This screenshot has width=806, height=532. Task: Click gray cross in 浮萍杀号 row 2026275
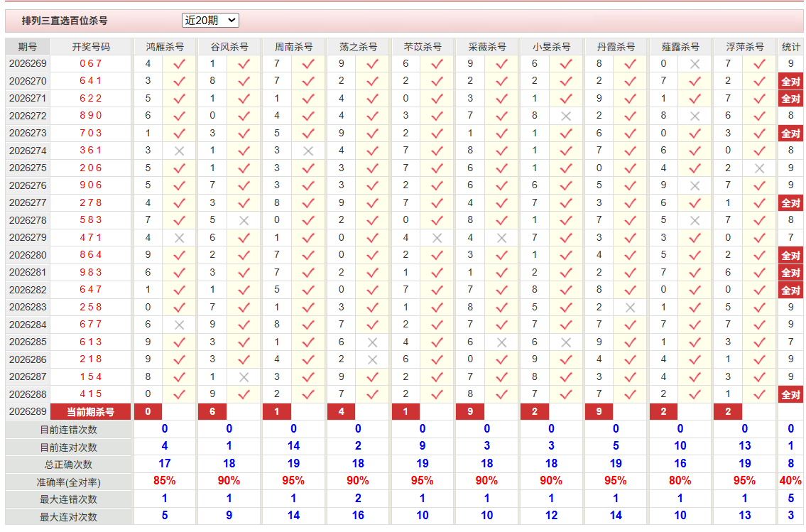pyautogui.click(x=759, y=168)
